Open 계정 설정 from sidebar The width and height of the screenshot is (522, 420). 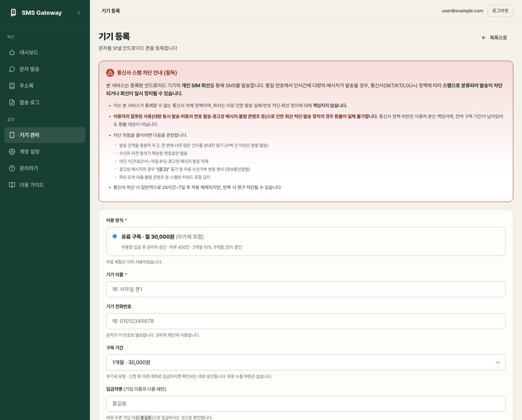45,152
